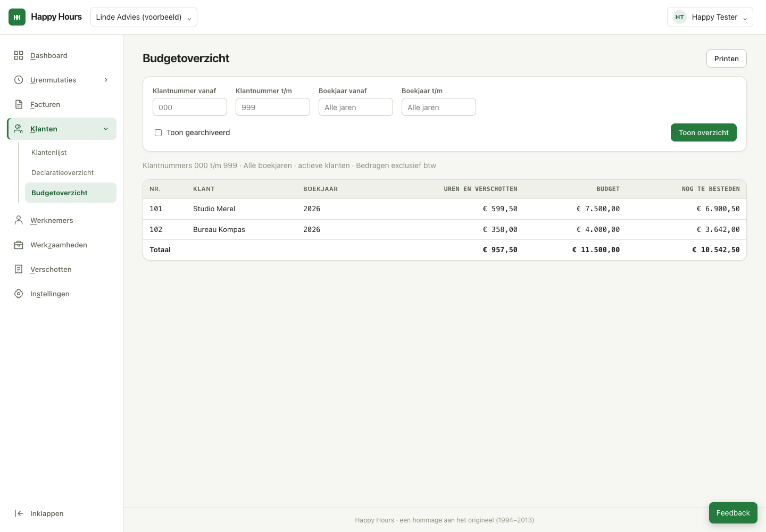Open the Linde Advies company dropdown
This screenshot has width=766, height=532.
click(144, 17)
